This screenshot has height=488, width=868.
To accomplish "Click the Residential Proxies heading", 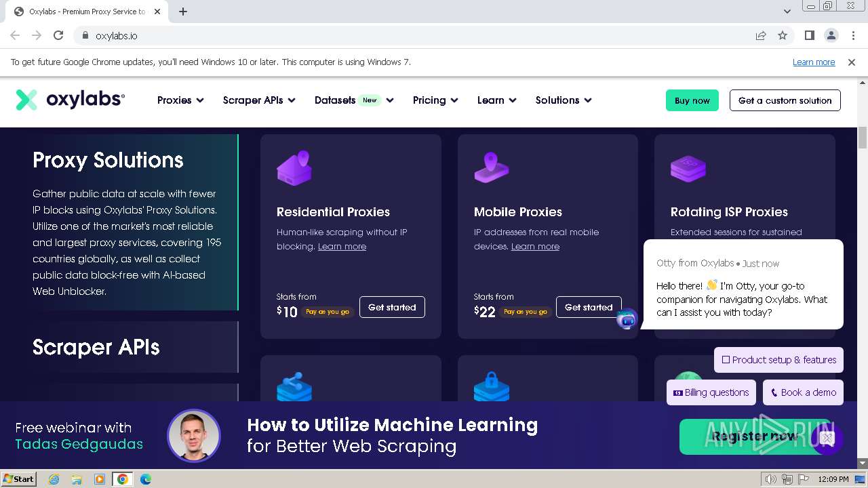I will tap(333, 212).
